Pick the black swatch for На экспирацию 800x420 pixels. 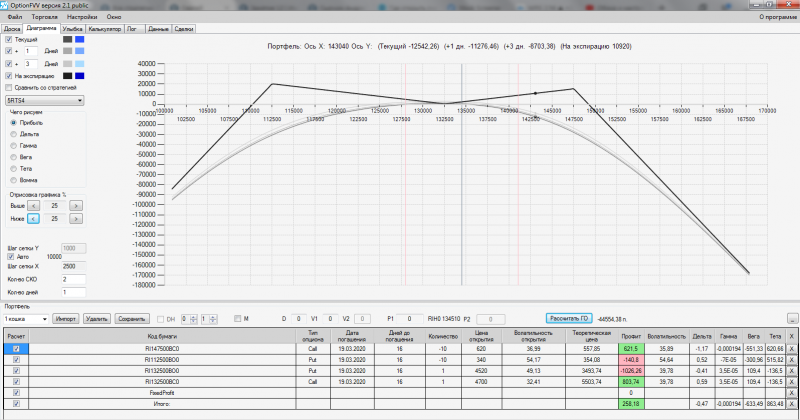[67, 76]
